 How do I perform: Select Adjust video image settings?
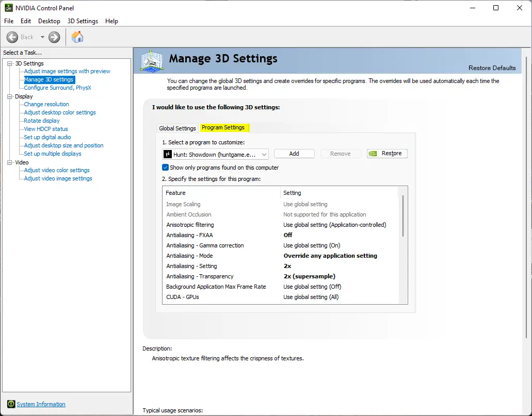(x=58, y=178)
